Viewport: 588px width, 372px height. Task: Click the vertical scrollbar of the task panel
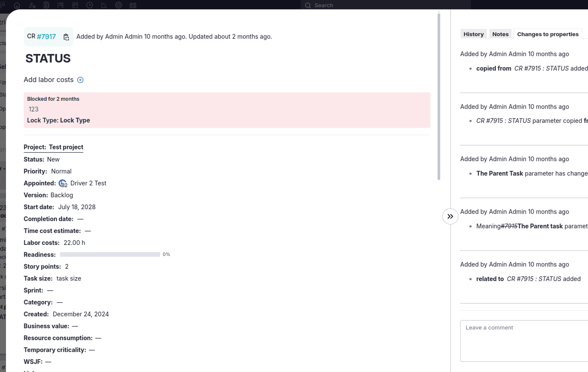[x=439, y=97]
